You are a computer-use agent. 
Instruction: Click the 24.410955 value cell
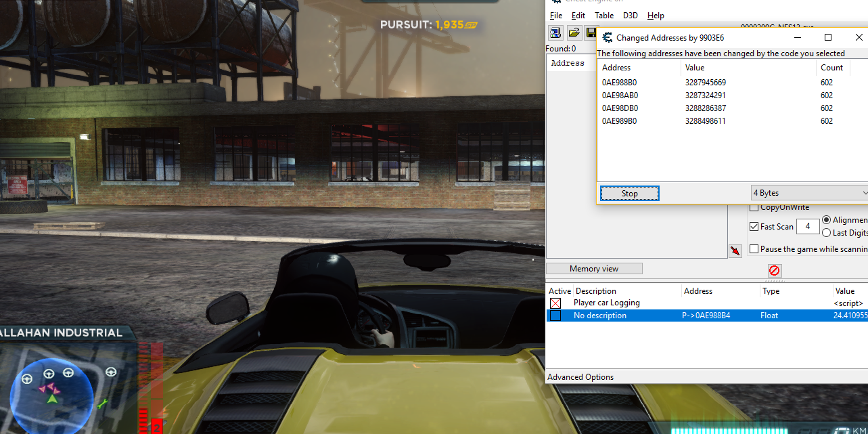click(x=850, y=316)
